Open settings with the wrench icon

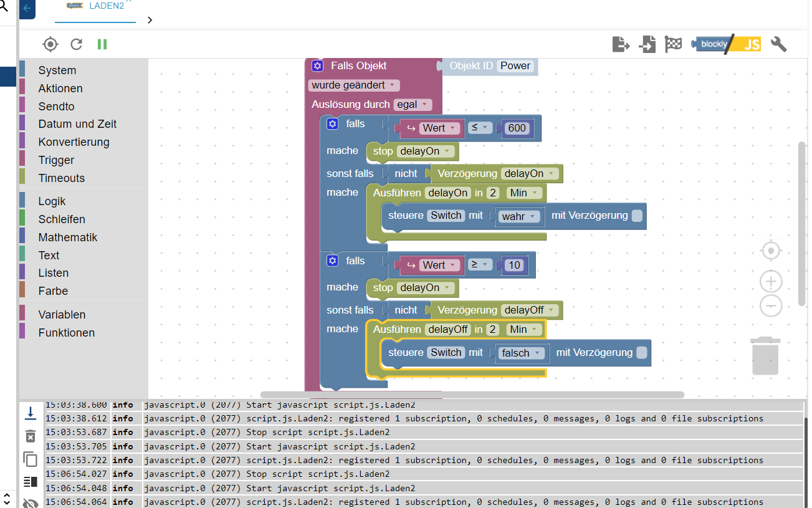(778, 44)
